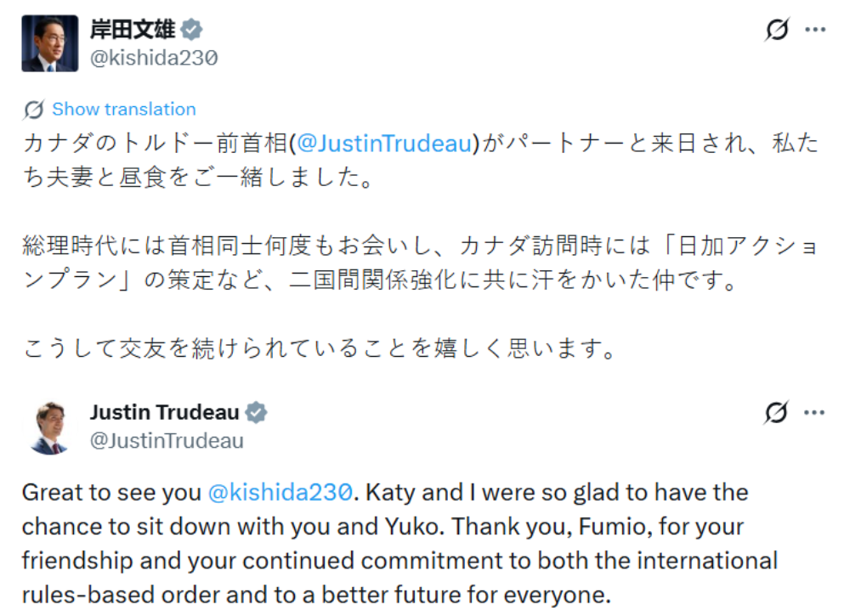Click the Justin Trudeau display name
Screen dimensions: 850x616
164,413
